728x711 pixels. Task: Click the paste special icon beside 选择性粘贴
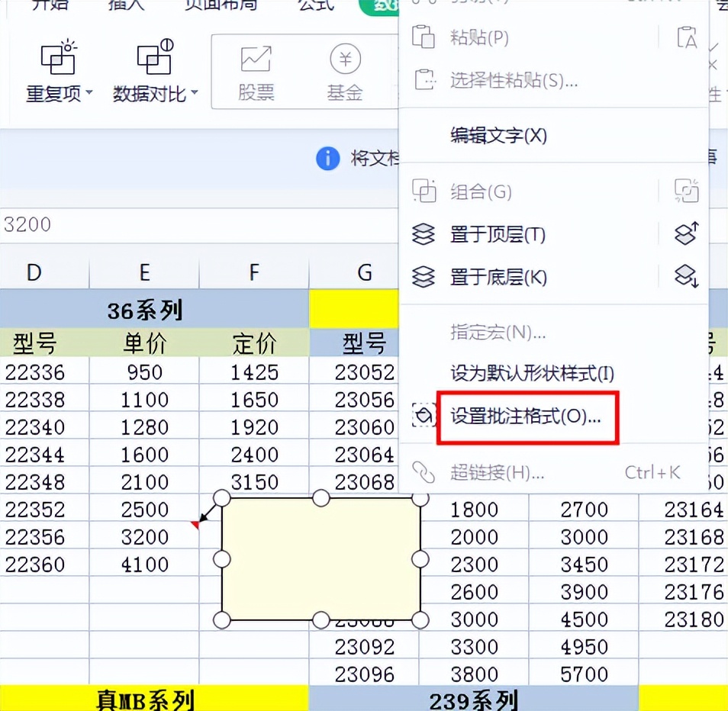(x=424, y=79)
